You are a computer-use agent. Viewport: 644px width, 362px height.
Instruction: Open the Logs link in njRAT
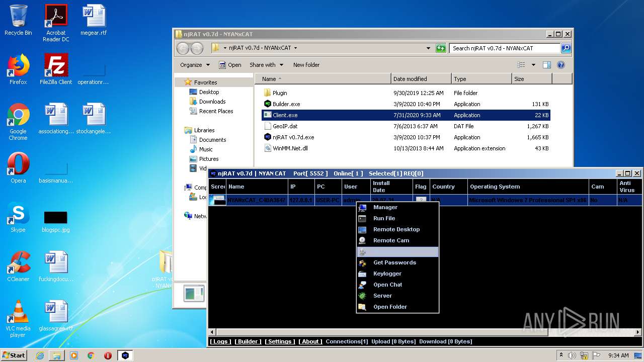click(x=220, y=341)
